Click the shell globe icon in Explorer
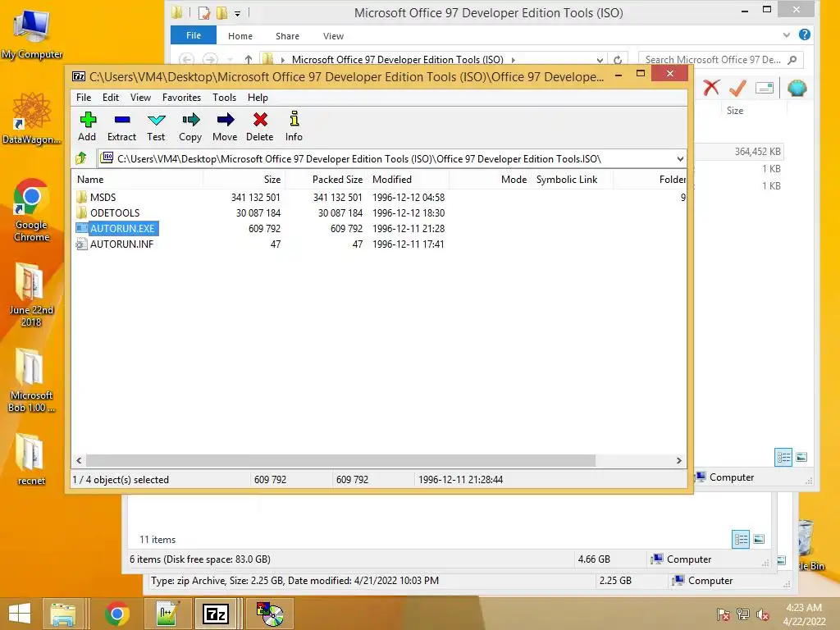 click(x=797, y=87)
